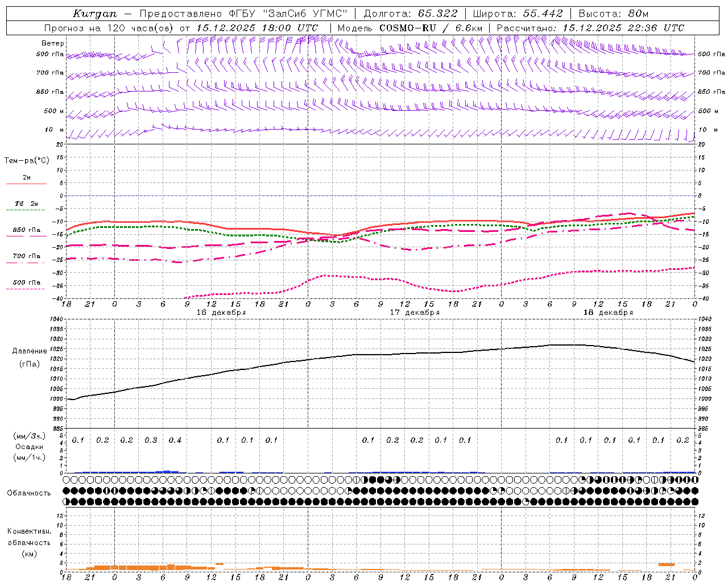Click the "500 м" wind level label at left
Viewport: 728px width, 582px height.
54,111
